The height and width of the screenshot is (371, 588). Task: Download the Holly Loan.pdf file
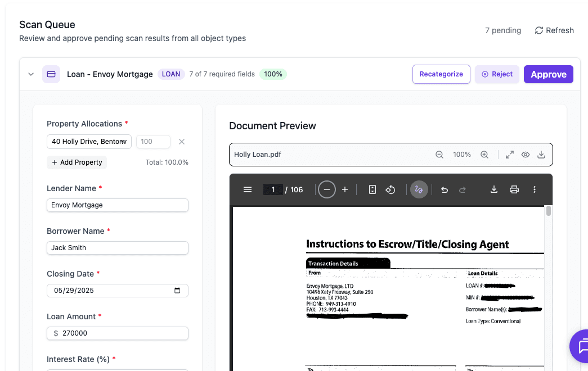point(541,154)
